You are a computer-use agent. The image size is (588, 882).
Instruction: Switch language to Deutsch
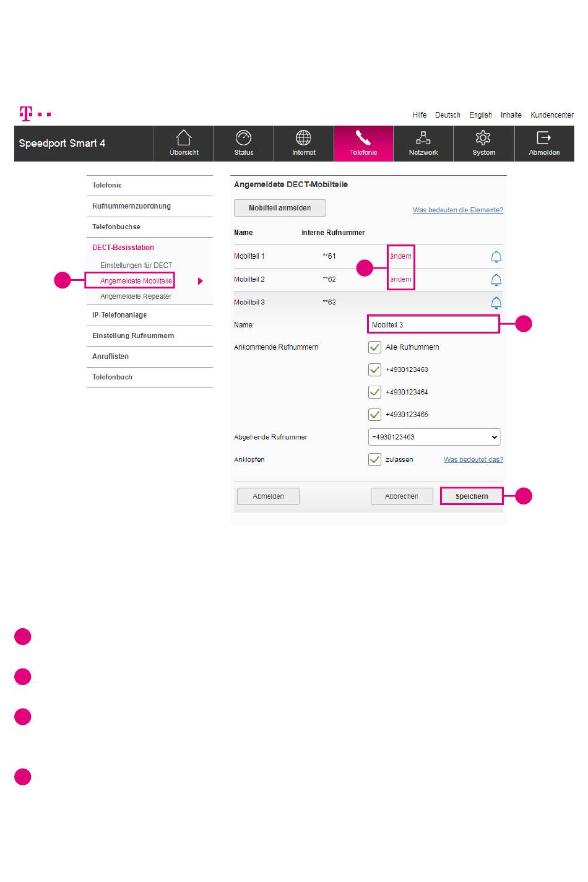coord(447,115)
